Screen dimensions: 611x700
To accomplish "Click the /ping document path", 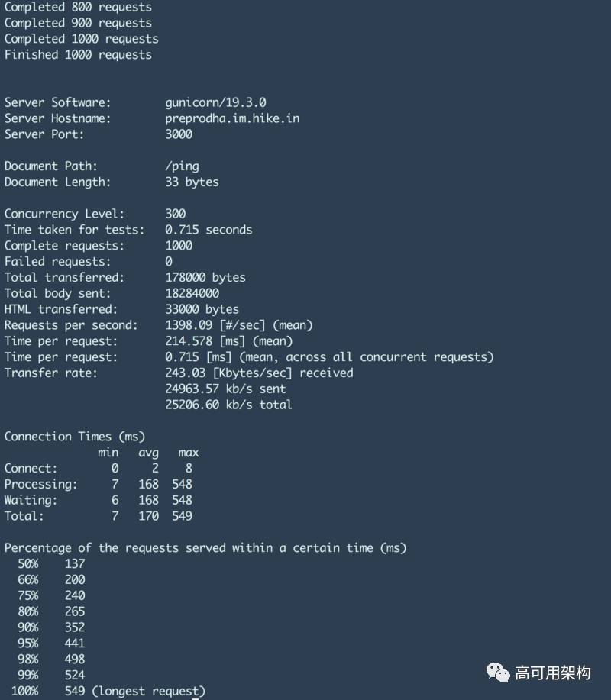I will (183, 166).
